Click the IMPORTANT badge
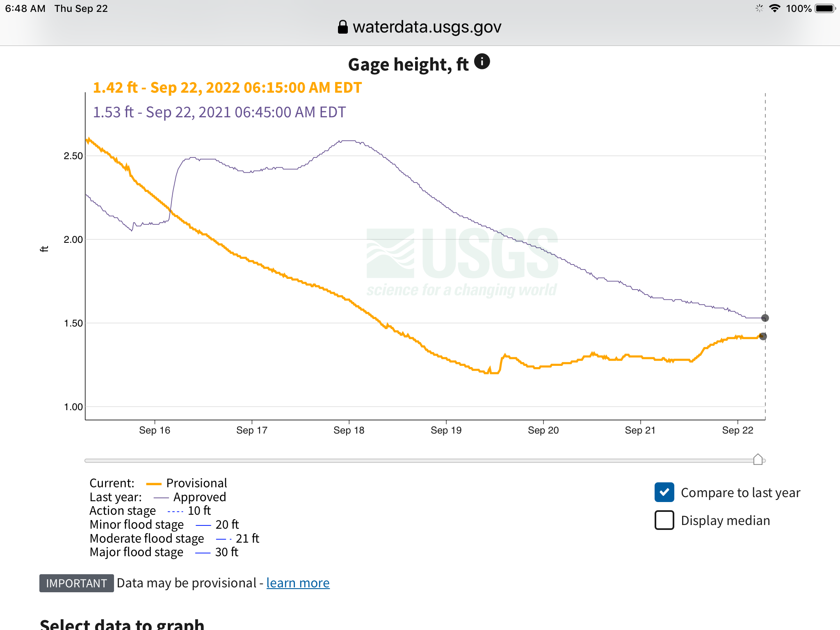The height and width of the screenshot is (630, 840). [76, 583]
